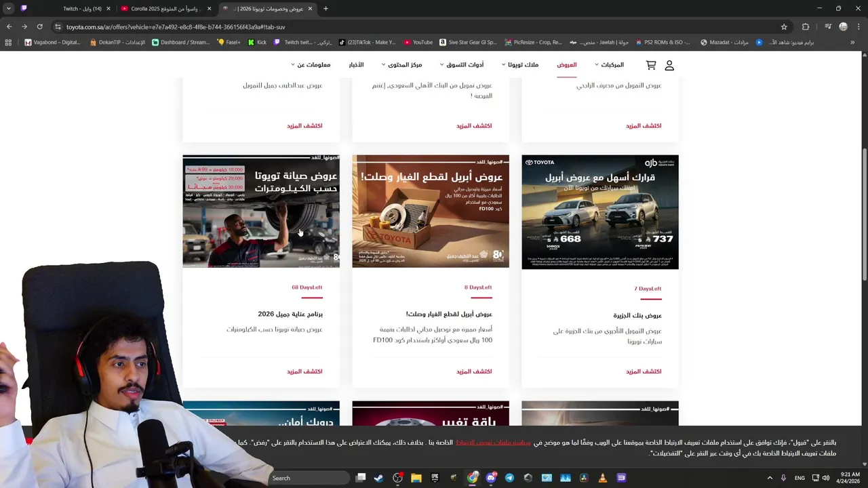Open the Chrome profile avatar
868x488 pixels.
point(843,27)
